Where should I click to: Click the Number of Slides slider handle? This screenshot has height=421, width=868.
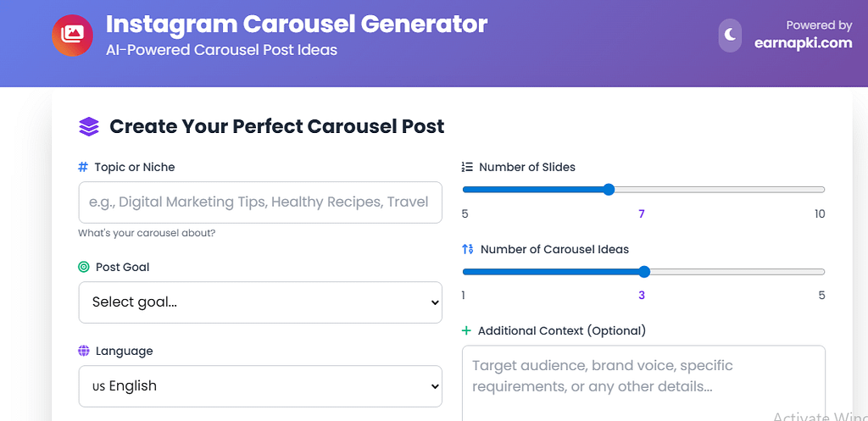pyautogui.click(x=609, y=190)
